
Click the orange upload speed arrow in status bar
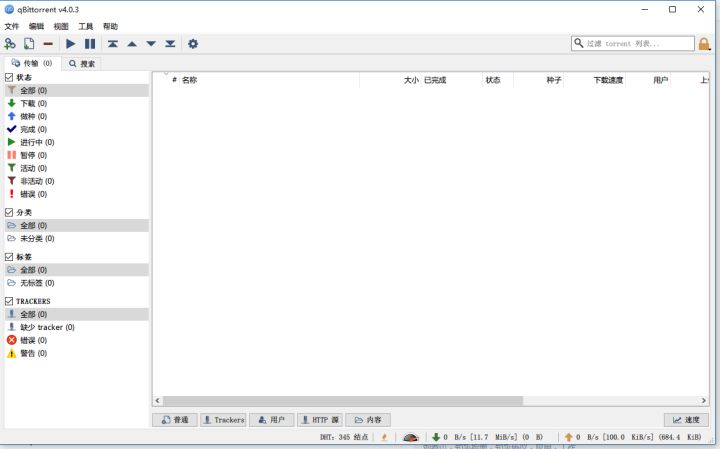[x=568, y=437]
